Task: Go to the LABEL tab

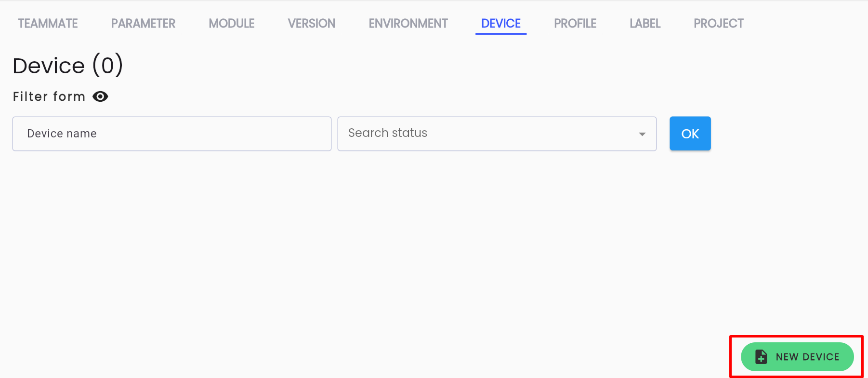Action: (645, 24)
